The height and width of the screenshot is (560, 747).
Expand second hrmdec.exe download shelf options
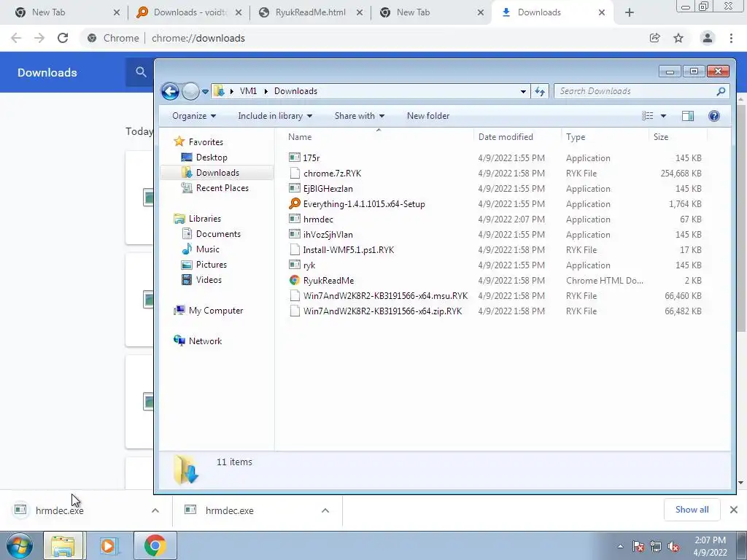pyautogui.click(x=325, y=510)
